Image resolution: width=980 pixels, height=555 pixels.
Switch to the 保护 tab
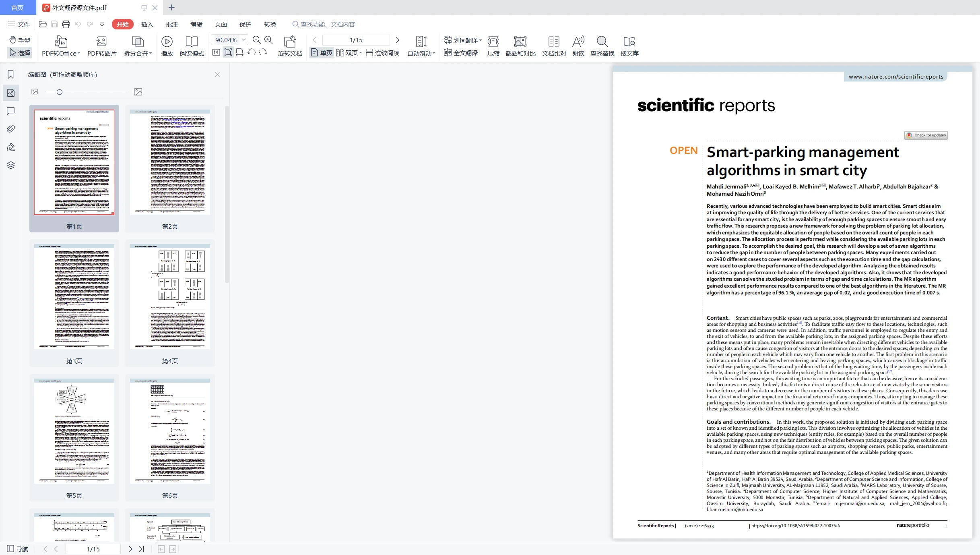[245, 24]
